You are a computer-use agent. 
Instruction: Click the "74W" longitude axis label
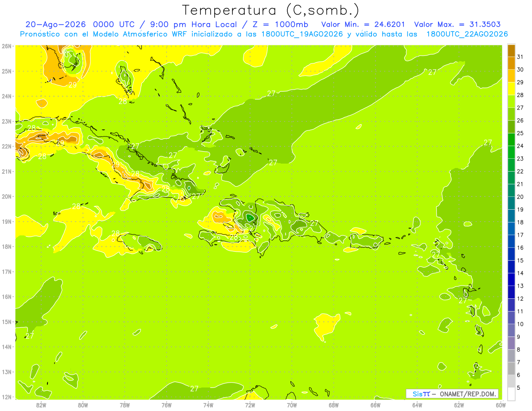click(208, 405)
